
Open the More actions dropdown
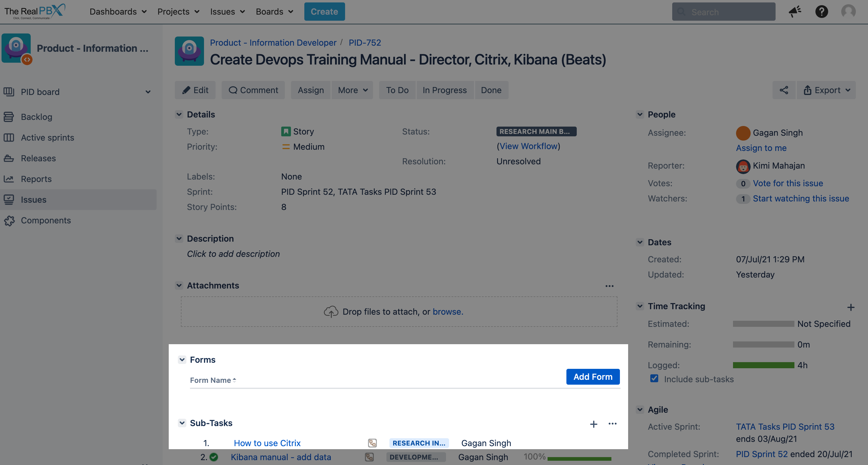[352, 90]
